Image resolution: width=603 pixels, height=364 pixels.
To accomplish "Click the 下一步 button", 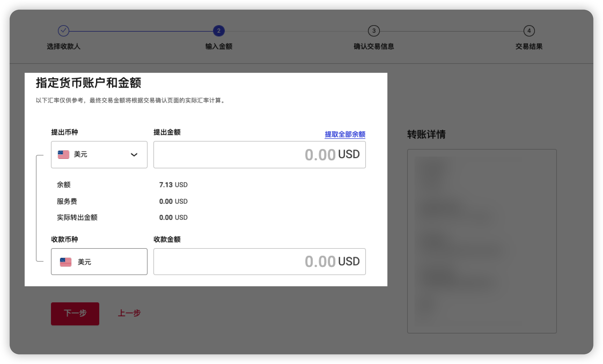I will (x=75, y=314).
